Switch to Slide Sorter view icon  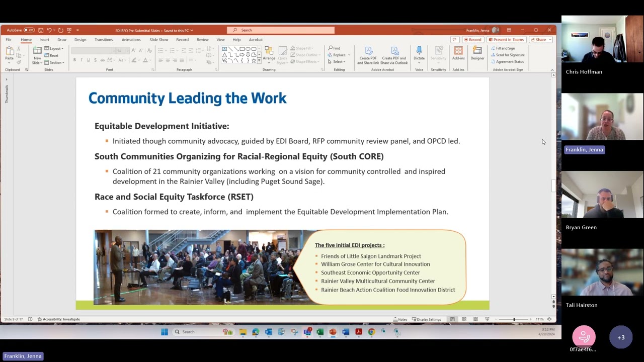tap(464, 319)
